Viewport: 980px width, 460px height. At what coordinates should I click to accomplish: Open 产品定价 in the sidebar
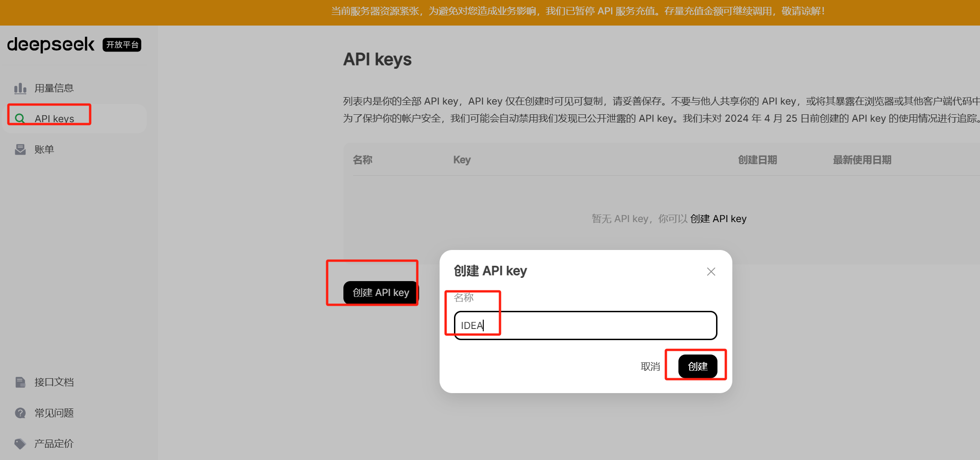click(x=54, y=443)
